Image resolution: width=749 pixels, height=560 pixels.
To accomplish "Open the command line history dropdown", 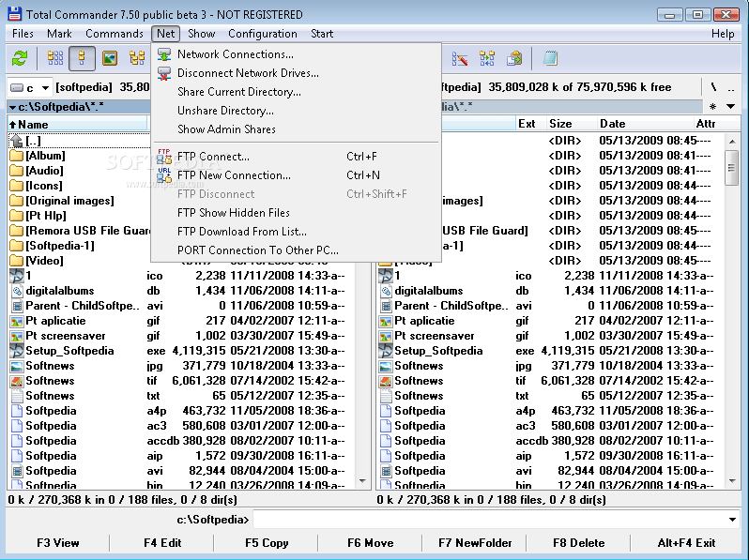I will click(732, 520).
